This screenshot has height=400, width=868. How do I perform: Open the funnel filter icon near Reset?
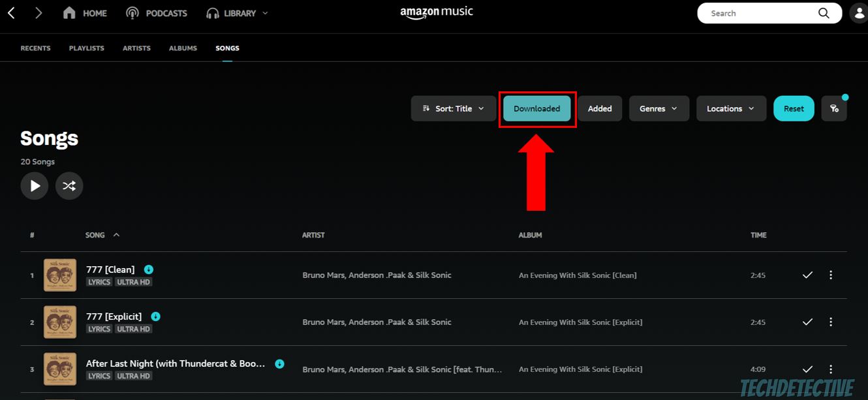pyautogui.click(x=834, y=108)
